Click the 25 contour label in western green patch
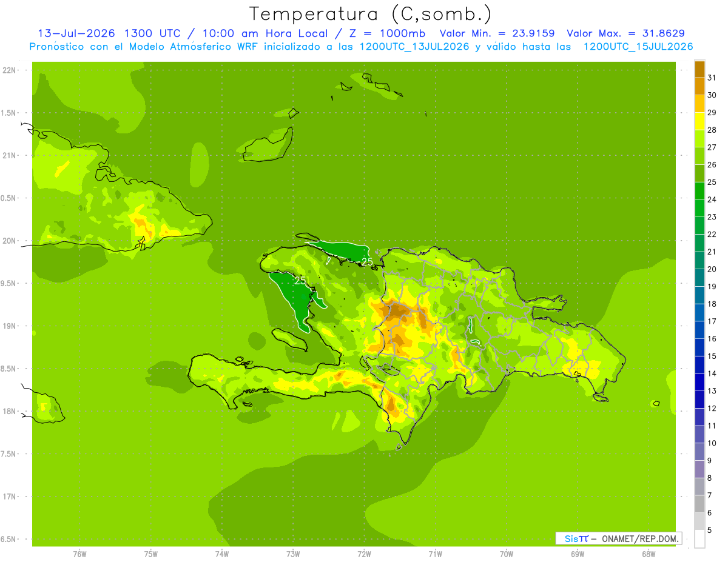 (x=300, y=281)
